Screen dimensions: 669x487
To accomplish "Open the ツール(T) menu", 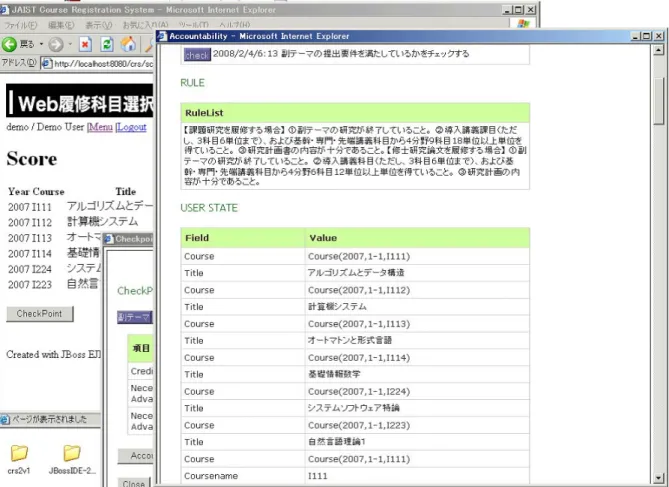I will [194, 25].
